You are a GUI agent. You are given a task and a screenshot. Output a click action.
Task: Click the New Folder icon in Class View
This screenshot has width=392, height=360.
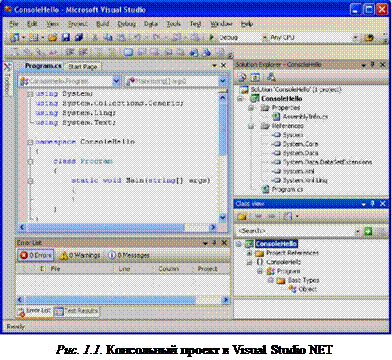coord(242,216)
